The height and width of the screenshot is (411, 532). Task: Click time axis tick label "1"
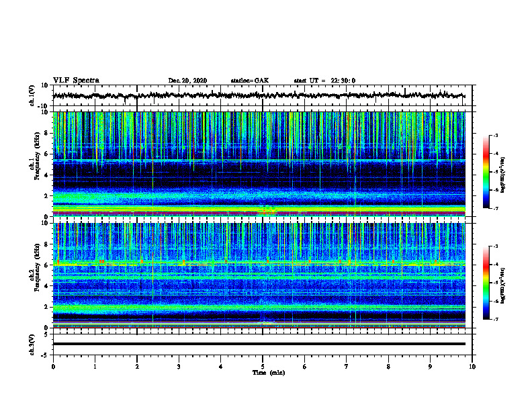pos(95,367)
